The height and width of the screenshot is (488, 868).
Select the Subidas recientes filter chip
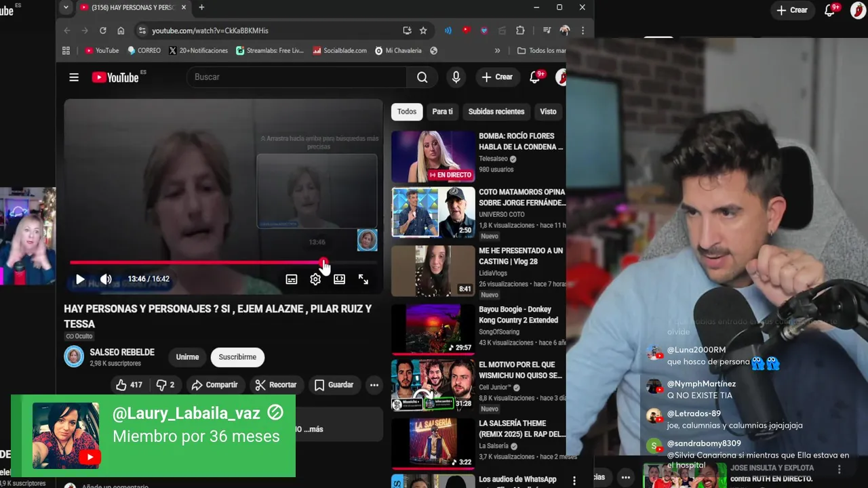coord(496,112)
